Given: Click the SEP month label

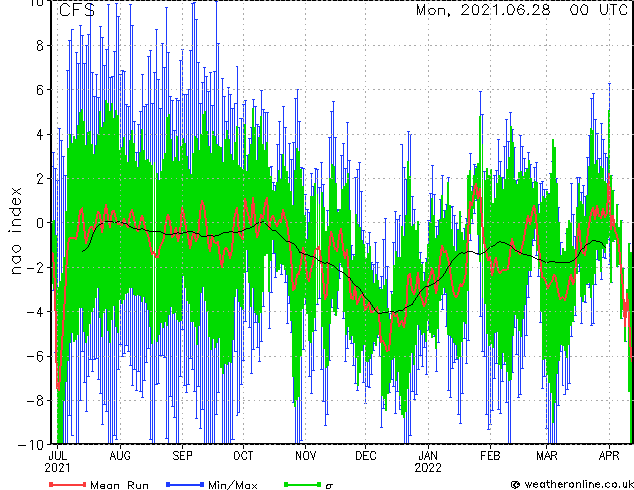Looking at the screenshot, I should coord(182,456).
